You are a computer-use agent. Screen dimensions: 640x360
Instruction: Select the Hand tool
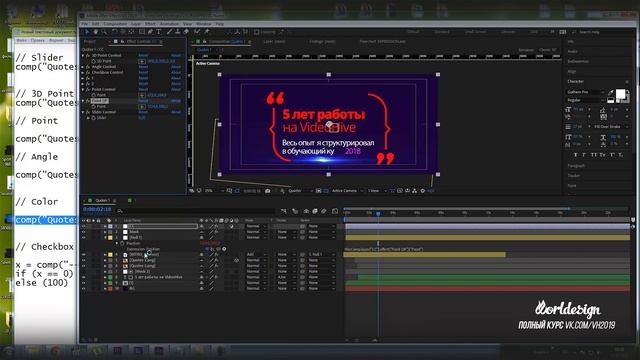[95, 32]
